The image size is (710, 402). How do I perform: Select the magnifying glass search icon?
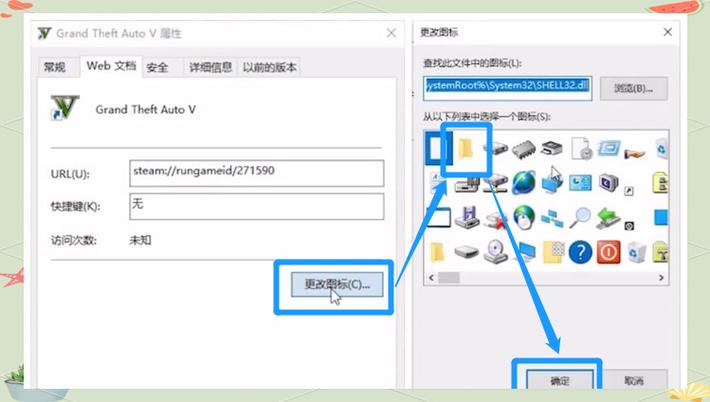(580, 217)
